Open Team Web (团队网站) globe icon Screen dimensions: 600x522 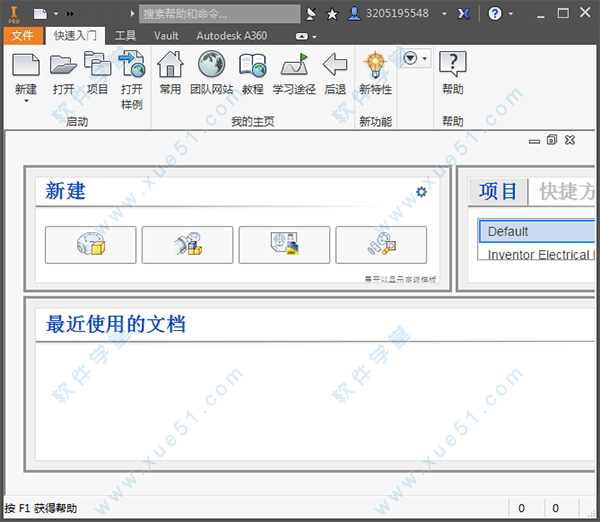coord(211,64)
